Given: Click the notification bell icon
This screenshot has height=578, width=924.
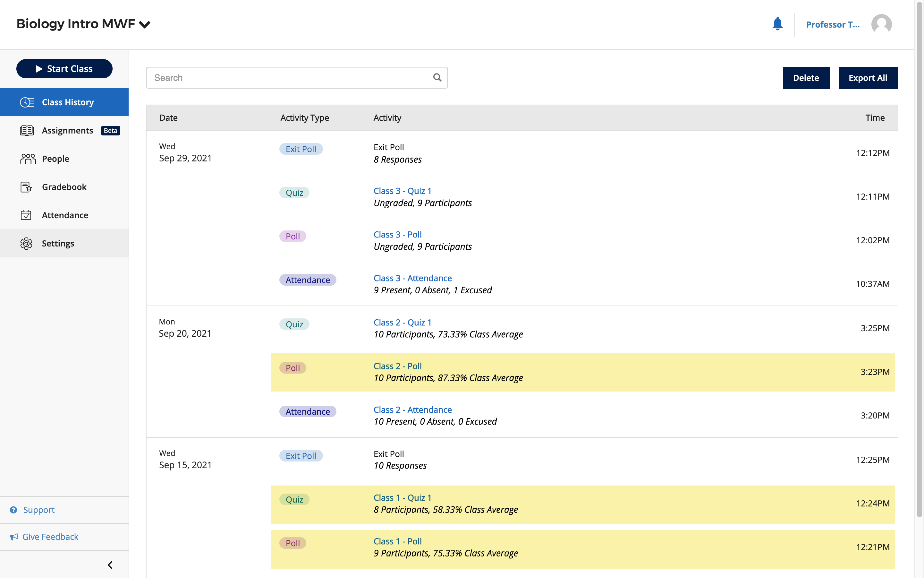Looking at the screenshot, I should tap(777, 24).
